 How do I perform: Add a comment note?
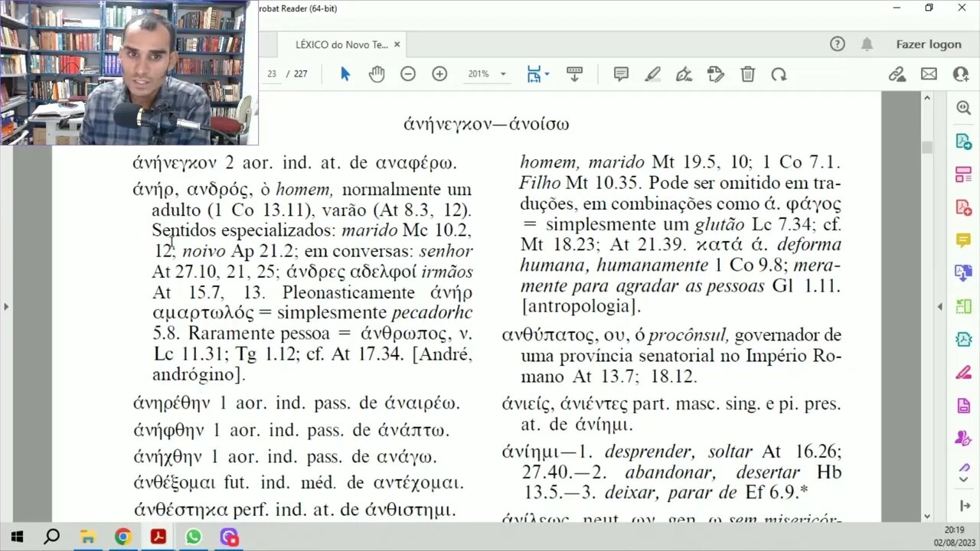click(x=621, y=74)
